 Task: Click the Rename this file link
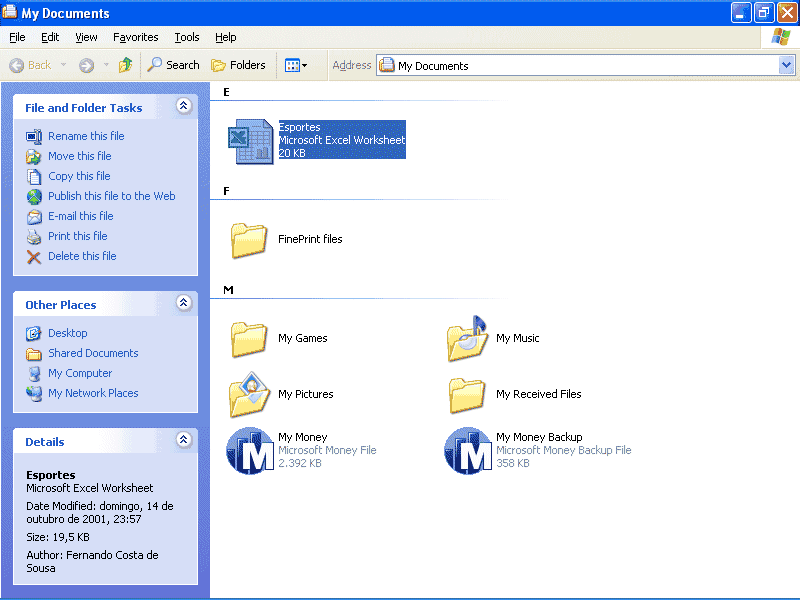coord(86,136)
